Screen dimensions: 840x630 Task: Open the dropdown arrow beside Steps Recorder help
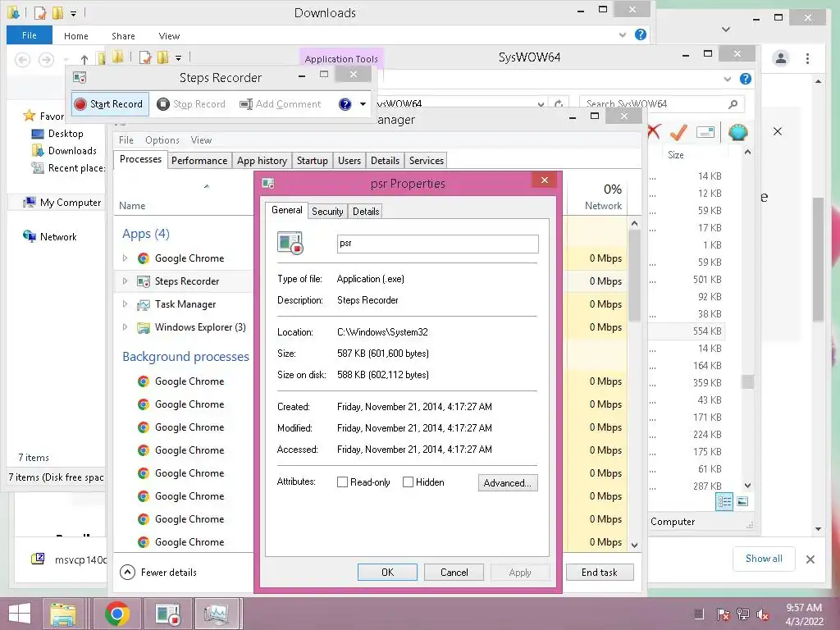(x=363, y=104)
